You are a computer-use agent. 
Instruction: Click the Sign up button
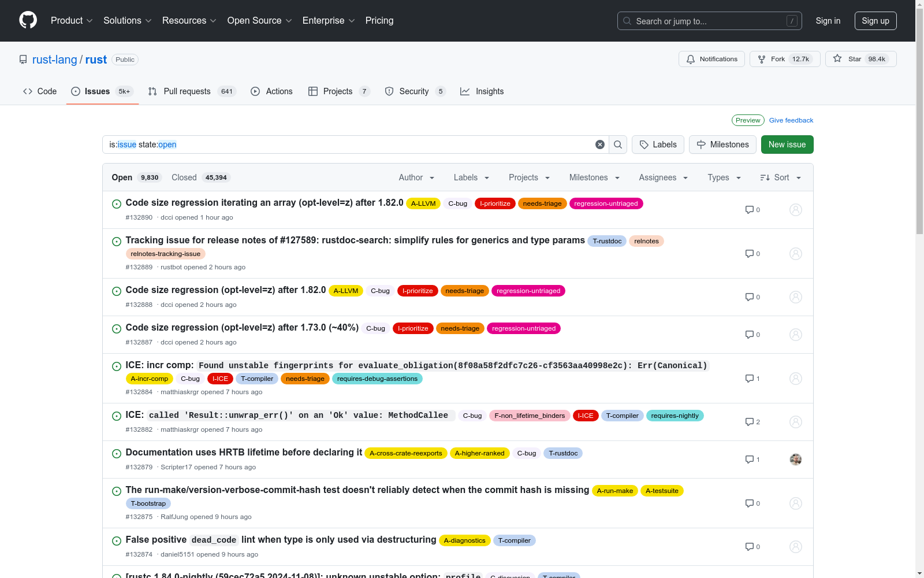coord(875,21)
